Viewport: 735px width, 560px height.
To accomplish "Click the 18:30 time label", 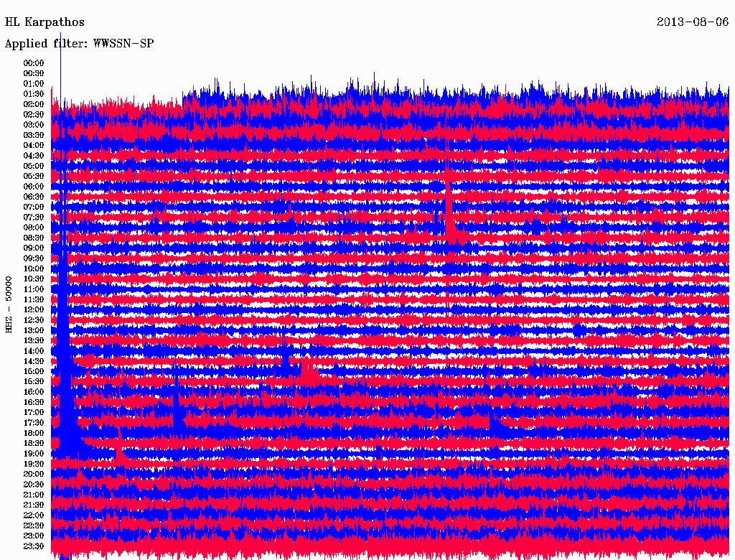I will point(34,444).
